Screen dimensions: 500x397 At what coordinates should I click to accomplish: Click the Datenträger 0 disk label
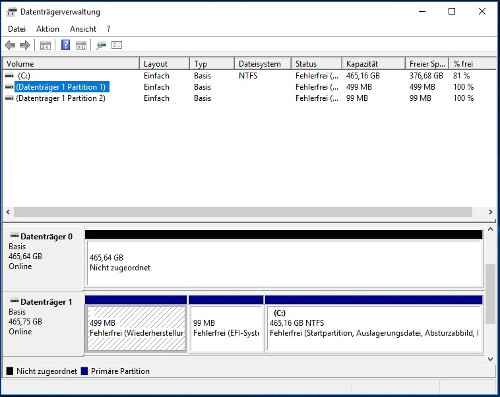pyautogui.click(x=46, y=237)
